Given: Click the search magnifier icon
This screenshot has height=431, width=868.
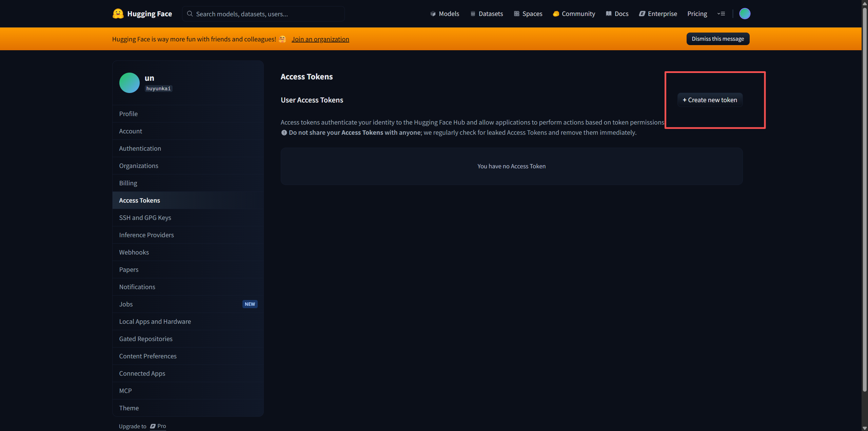Looking at the screenshot, I should [x=190, y=14].
